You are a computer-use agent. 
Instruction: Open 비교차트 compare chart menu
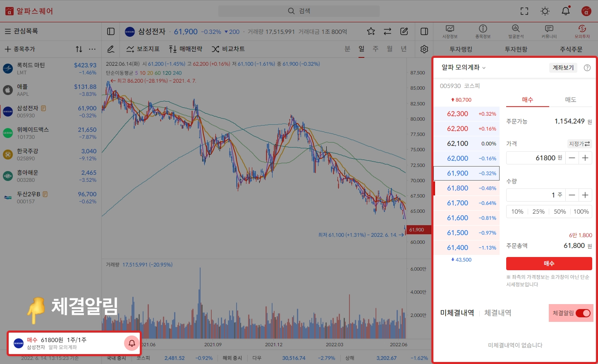coord(228,49)
